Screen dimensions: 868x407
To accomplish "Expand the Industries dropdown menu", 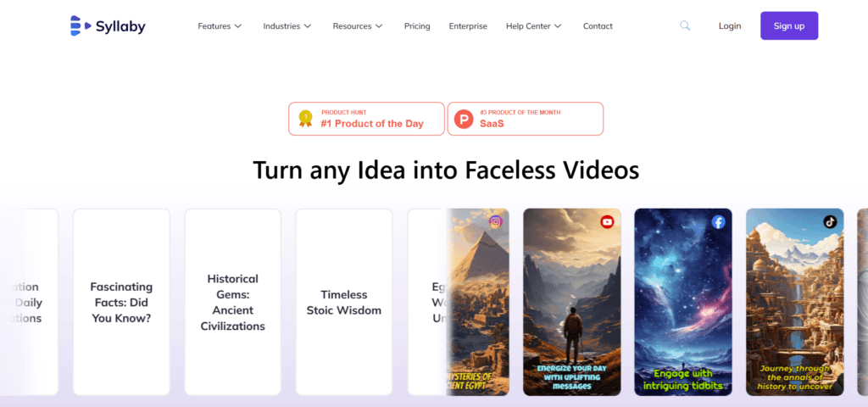I will [x=287, y=26].
